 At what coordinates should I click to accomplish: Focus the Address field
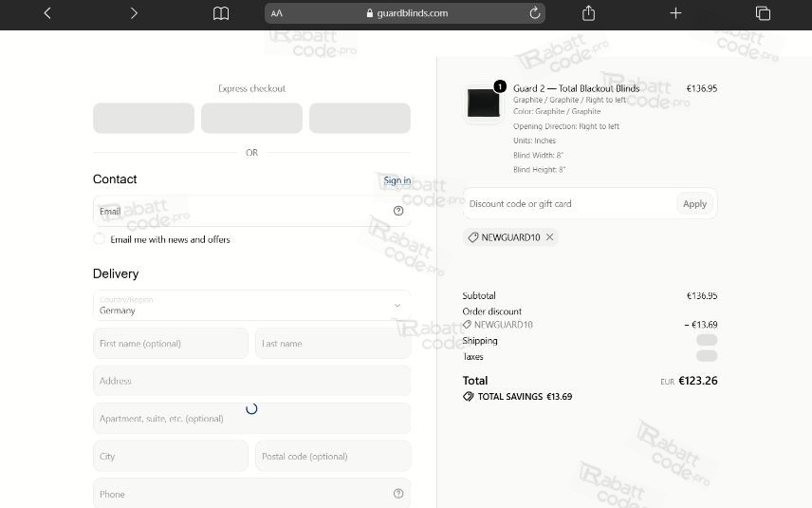click(251, 381)
